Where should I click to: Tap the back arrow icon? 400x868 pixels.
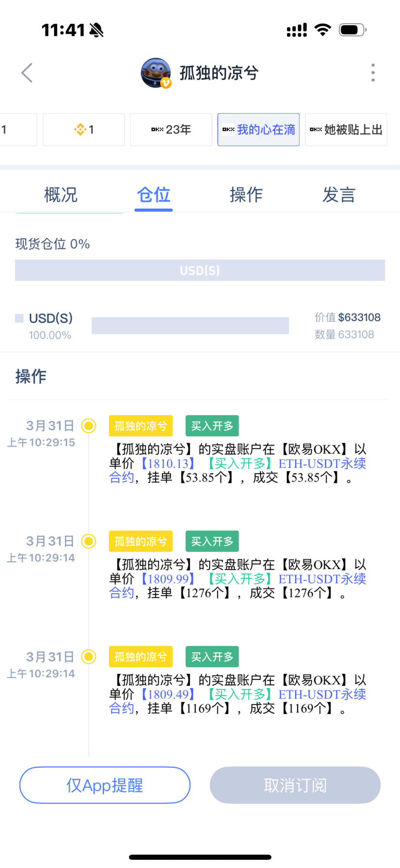pos(27,73)
